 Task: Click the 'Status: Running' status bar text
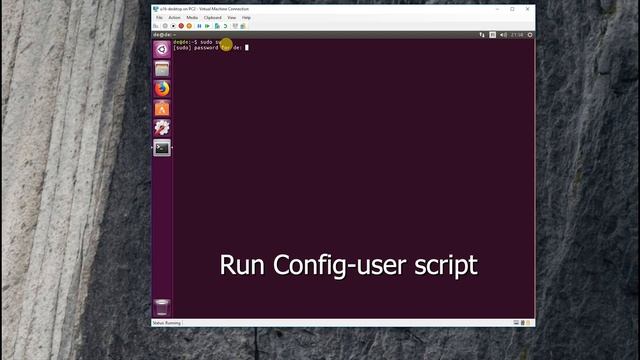coord(167,323)
